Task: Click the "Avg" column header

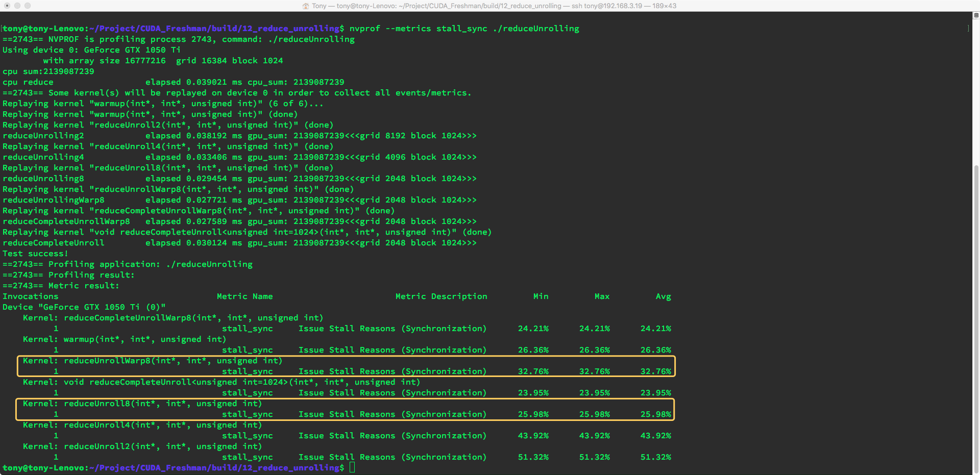Action: click(663, 296)
